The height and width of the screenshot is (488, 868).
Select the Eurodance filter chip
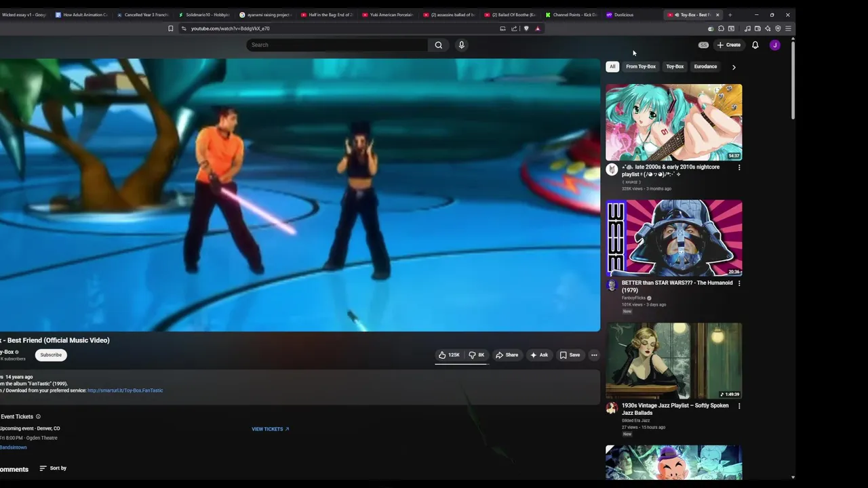click(x=705, y=66)
